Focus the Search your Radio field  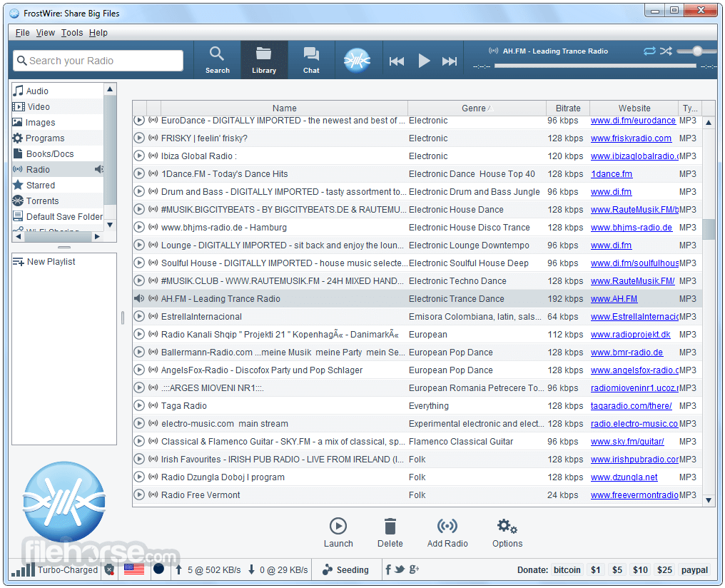(x=98, y=61)
